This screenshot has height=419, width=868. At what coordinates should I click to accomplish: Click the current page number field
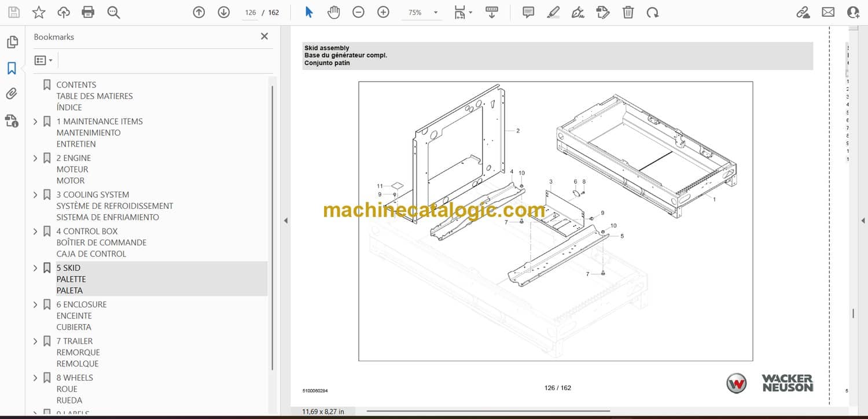point(250,12)
